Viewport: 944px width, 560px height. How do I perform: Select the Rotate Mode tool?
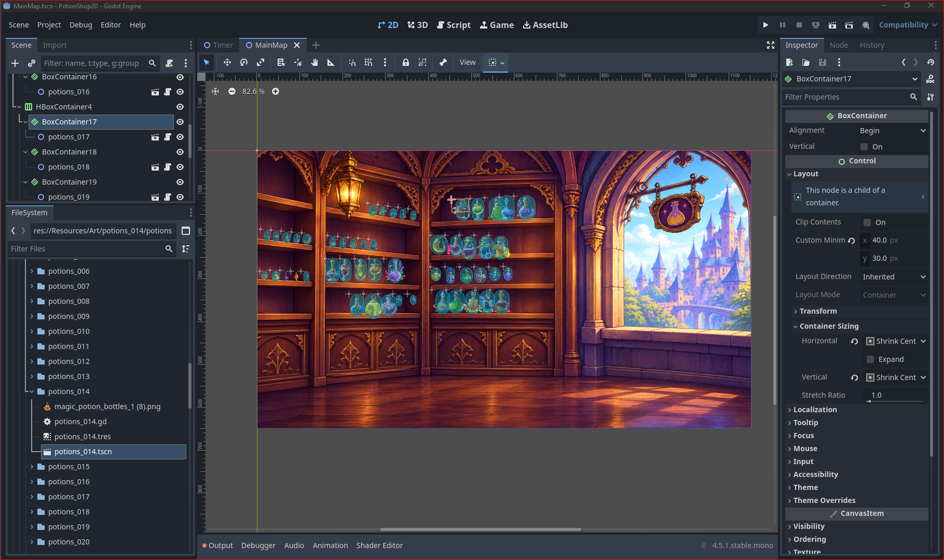244,62
